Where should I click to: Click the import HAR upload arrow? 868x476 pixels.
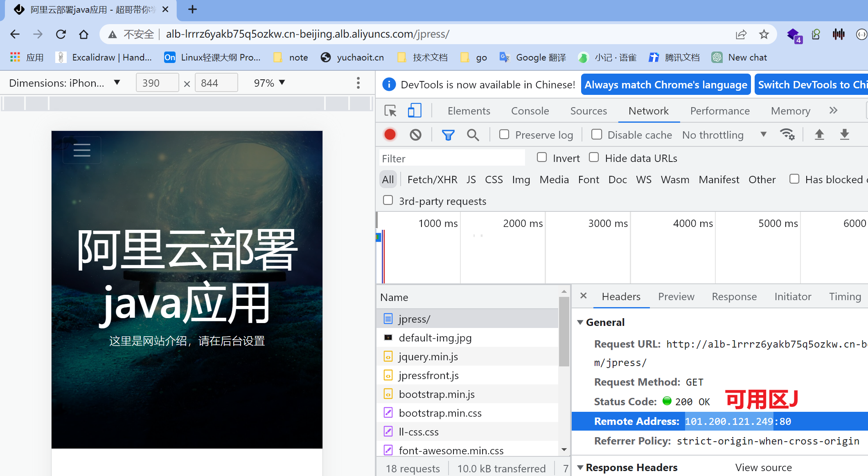[819, 135]
